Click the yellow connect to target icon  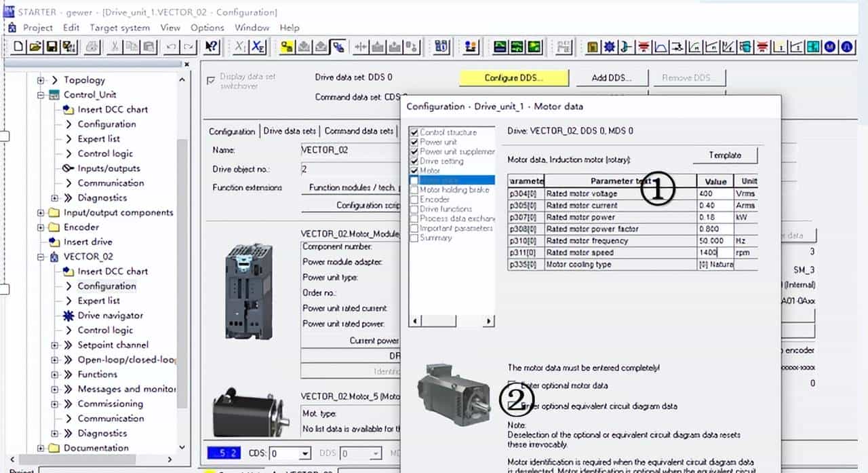tap(288, 47)
